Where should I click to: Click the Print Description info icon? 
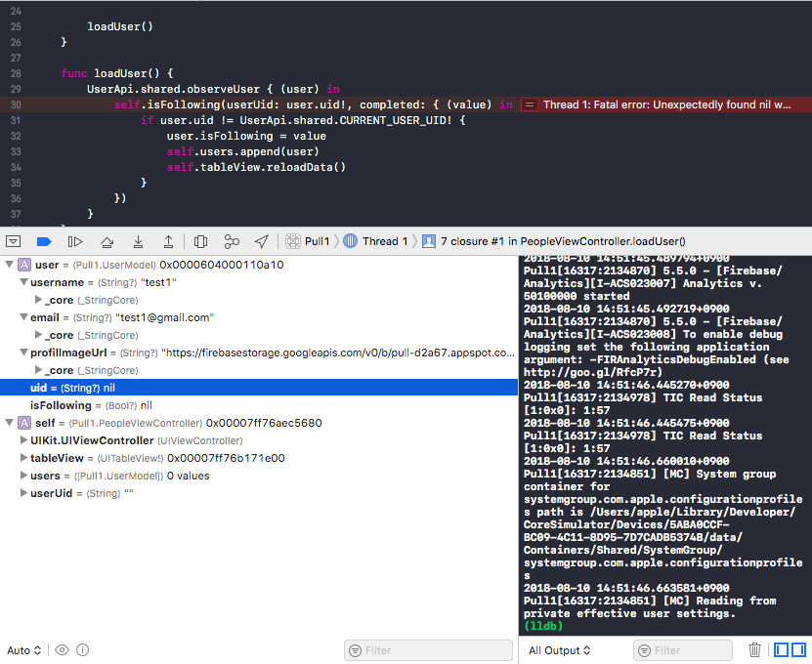coord(82,650)
